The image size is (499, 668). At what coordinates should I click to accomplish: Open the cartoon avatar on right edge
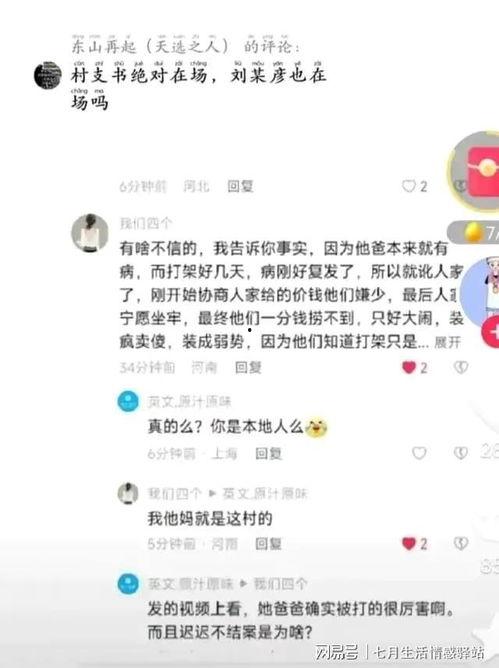click(x=482, y=292)
